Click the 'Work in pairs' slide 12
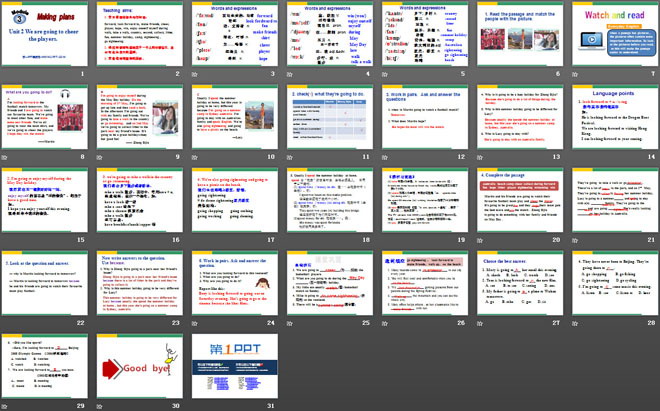660x411 pixels. (x=423, y=123)
